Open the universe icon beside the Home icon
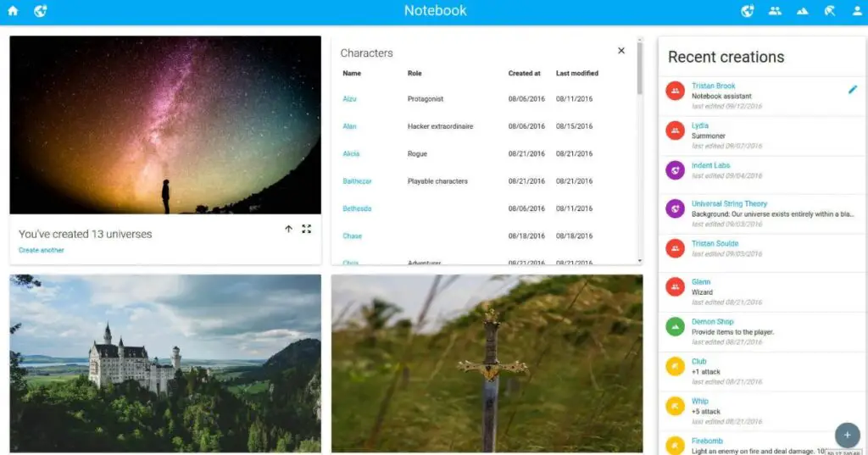The image size is (868, 455). (x=40, y=11)
